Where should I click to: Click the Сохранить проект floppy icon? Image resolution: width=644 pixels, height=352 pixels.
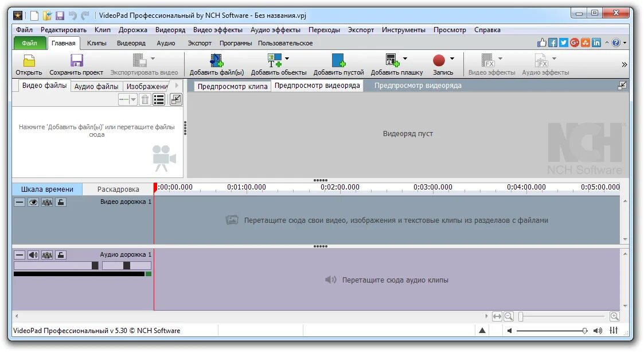tap(76, 61)
